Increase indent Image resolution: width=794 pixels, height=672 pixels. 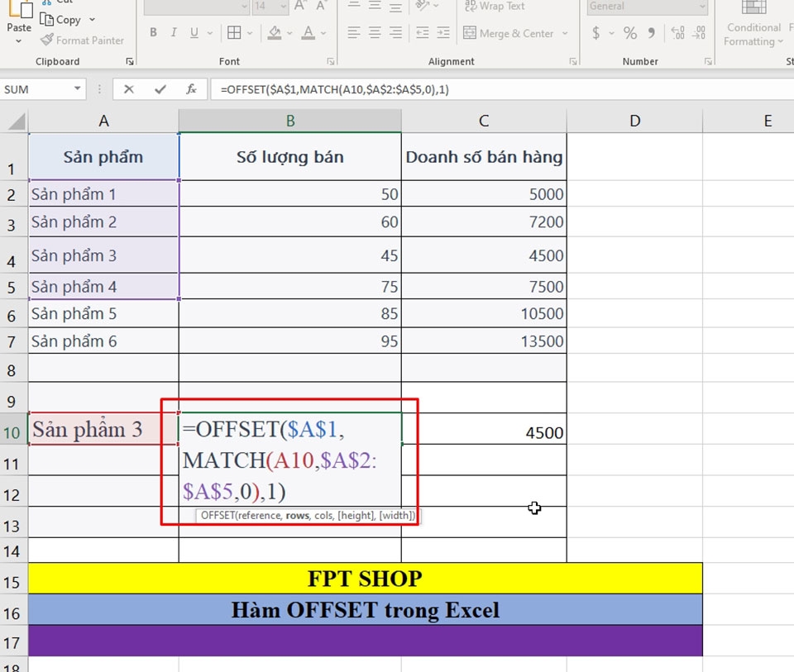443,33
